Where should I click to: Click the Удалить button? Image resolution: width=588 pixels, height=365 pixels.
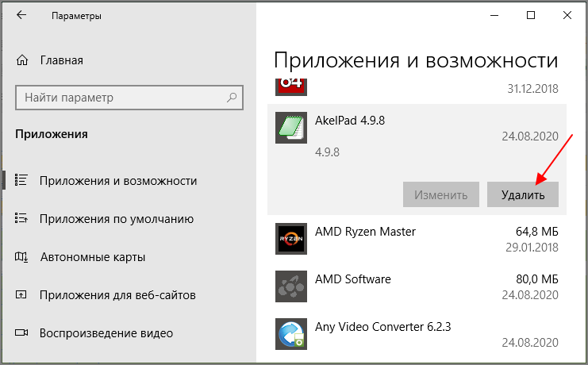coord(523,194)
